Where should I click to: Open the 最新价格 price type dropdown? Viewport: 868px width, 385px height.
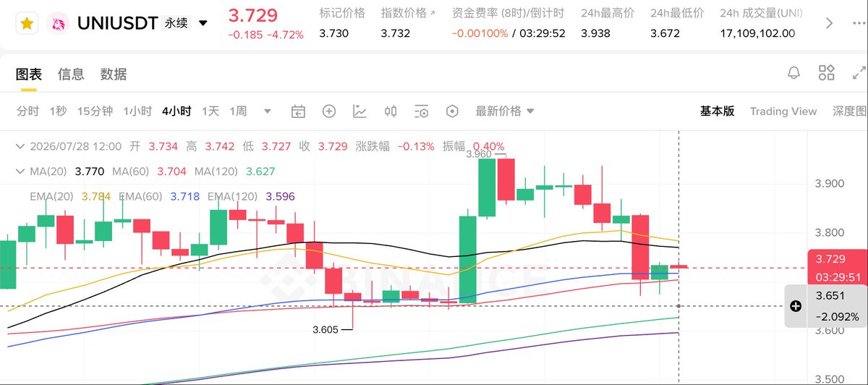pyautogui.click(x=505, y=111)
